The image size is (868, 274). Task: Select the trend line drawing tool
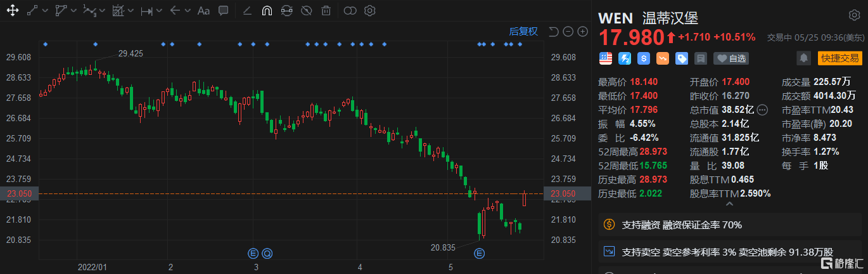pyautogui.click(x=32, y=11)
